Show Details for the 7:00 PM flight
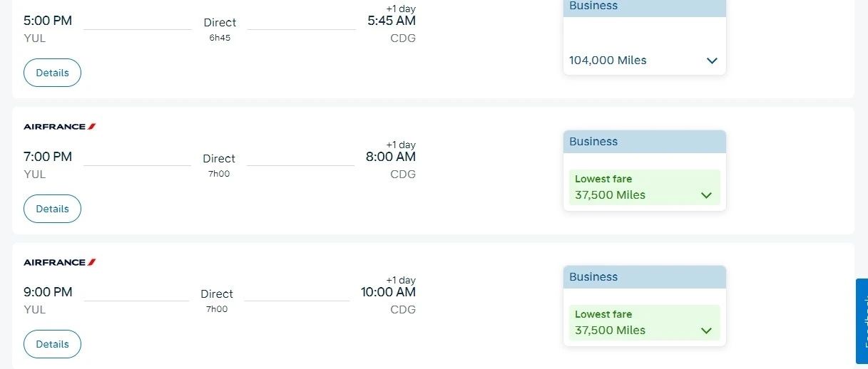 coord(52,209)
